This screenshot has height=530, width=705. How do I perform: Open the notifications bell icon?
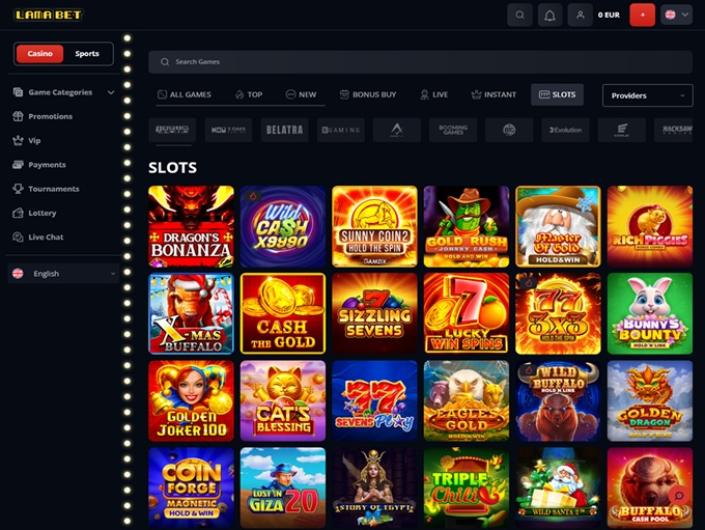550,15
